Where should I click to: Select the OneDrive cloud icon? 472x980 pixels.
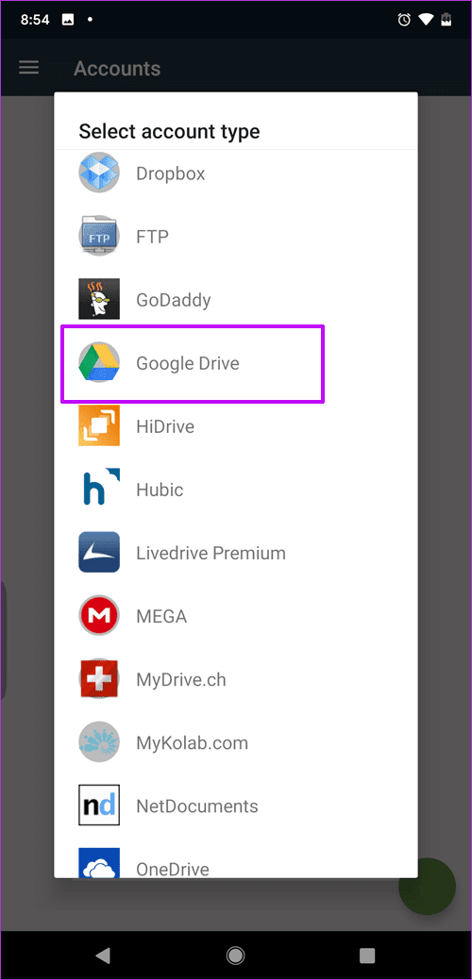99,862
